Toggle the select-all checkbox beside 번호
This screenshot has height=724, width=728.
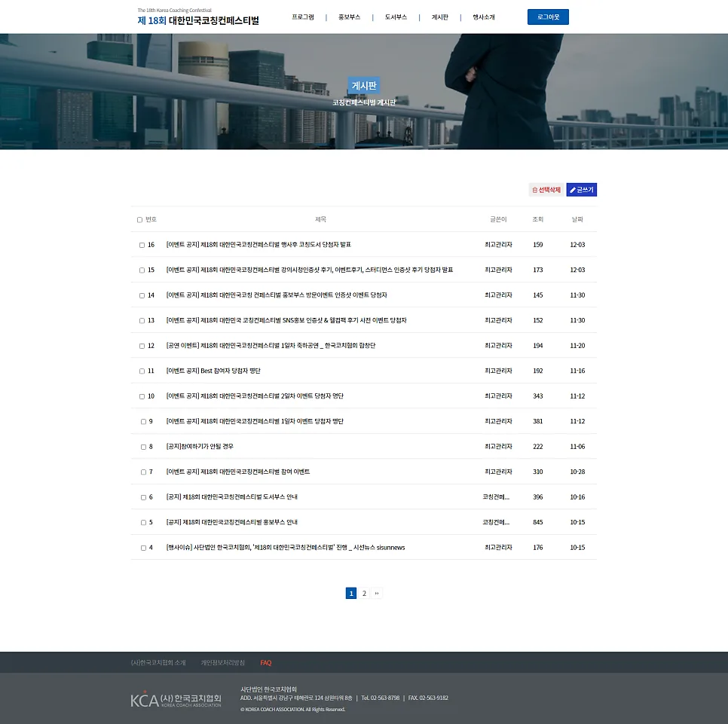click(139, 219)
